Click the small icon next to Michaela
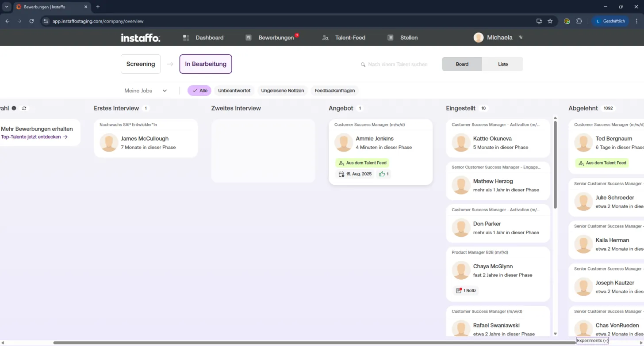 click(x=521, y=38)
